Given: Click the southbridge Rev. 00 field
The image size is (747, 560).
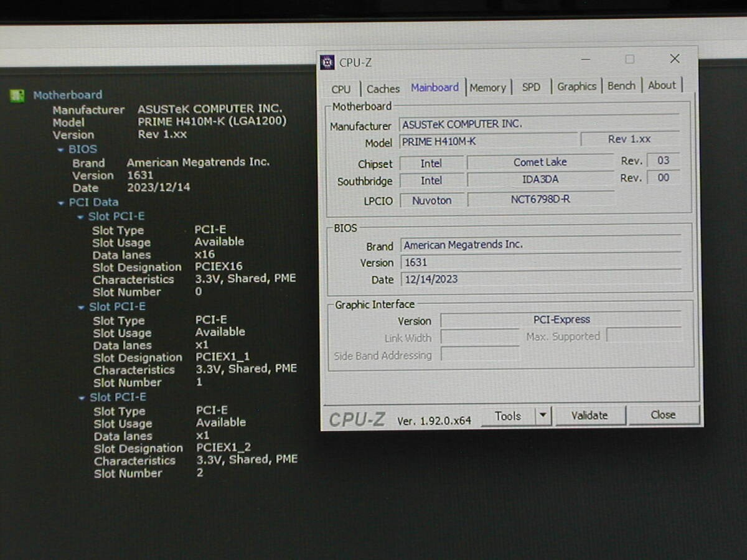Looking at the screenshot, I should [663, 178].
